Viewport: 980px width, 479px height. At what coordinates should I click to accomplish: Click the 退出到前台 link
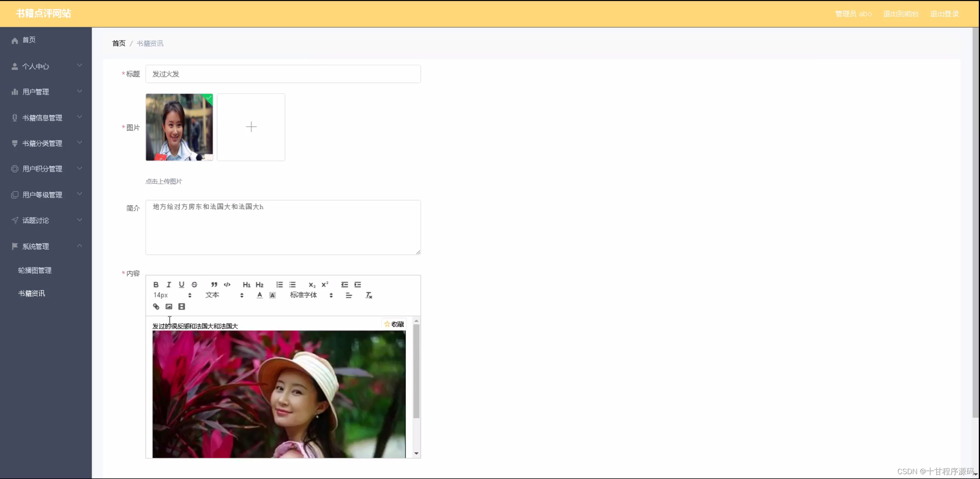tap(901, 14)
